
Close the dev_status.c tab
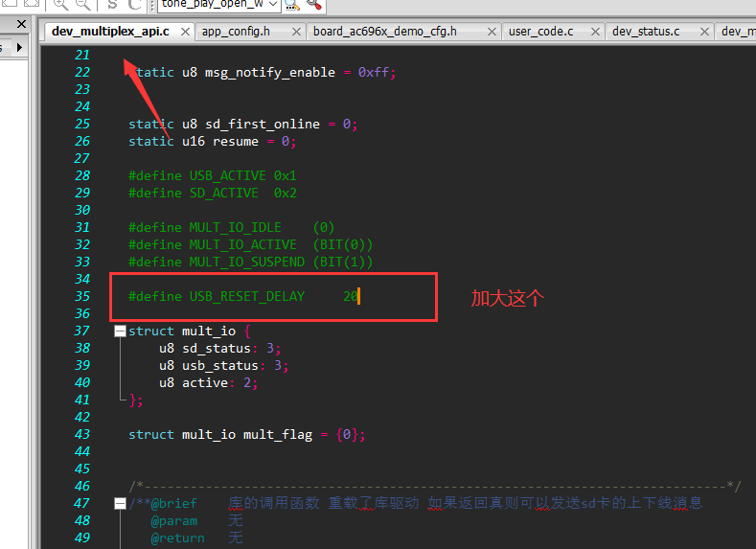704,32
